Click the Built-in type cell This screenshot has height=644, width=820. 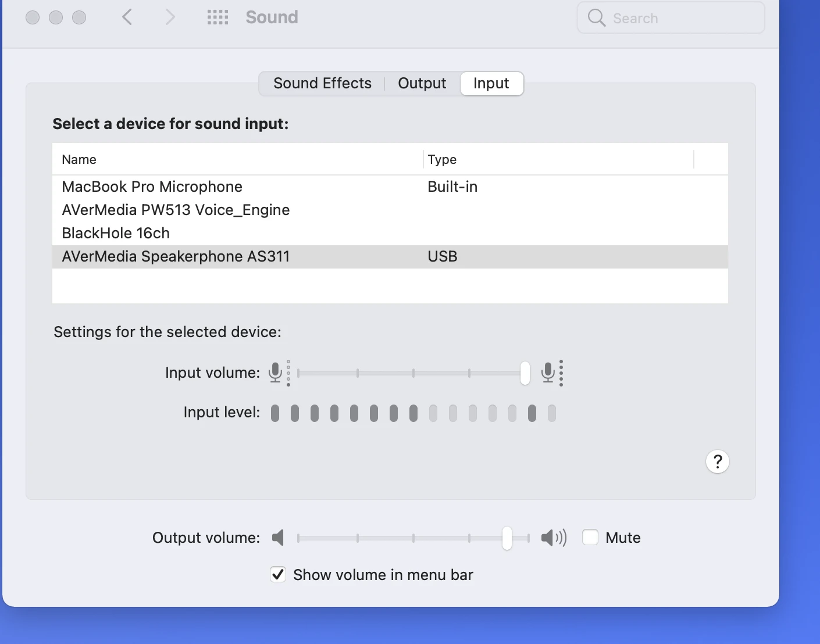[x=452, y=187]
